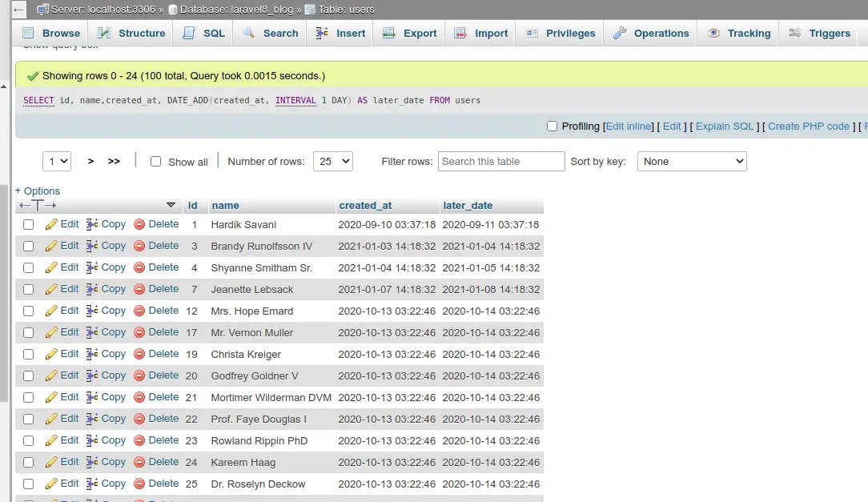Click the Copy icon for Brandy Runolfsson IV
Viewport: 868px width, 502px height.
(x=92, y=247)
